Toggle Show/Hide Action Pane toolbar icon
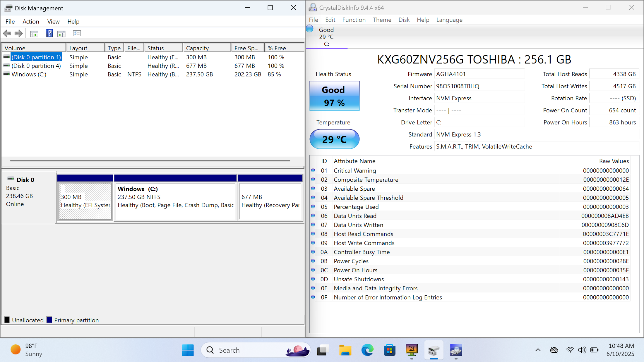644x362 pixels. click(61, 33)
